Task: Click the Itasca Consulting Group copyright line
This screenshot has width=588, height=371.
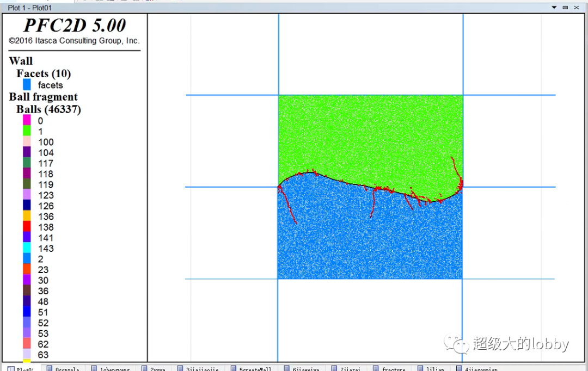Action: [74, 40]
